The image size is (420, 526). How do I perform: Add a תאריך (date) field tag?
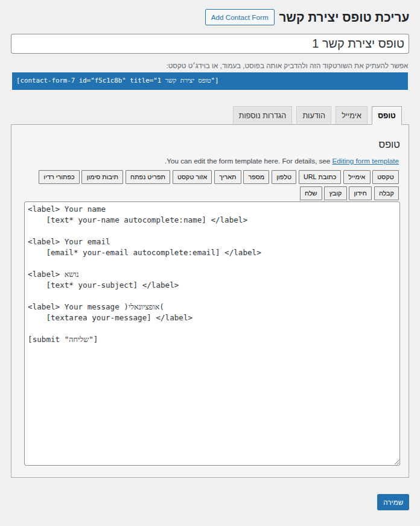point(228,177)
